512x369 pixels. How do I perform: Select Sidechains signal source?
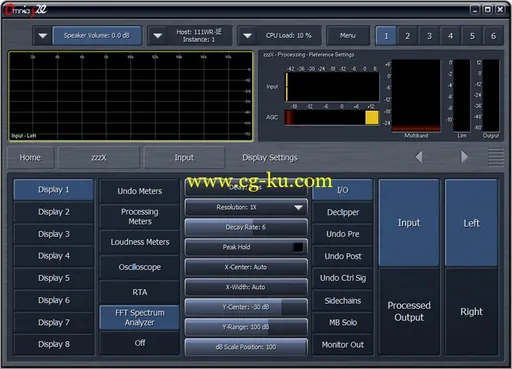point(343,301)
